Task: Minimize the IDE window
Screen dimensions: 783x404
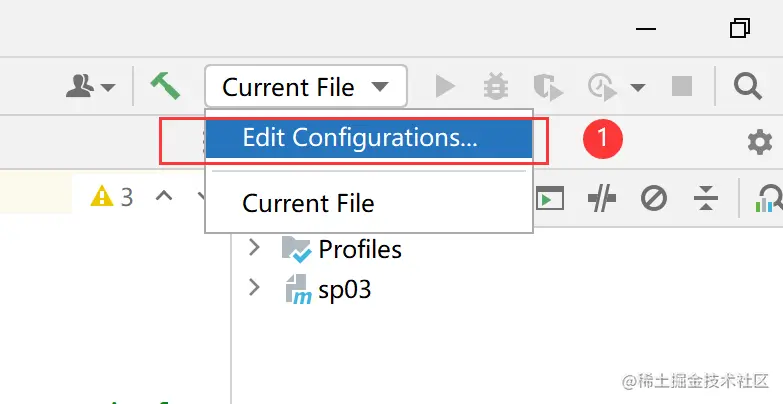Action: pyautogui.click(x=645, y=29)
